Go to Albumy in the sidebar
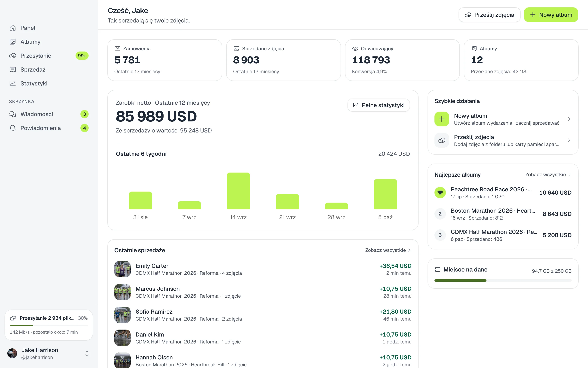588x368 pixels. point(49,42)
